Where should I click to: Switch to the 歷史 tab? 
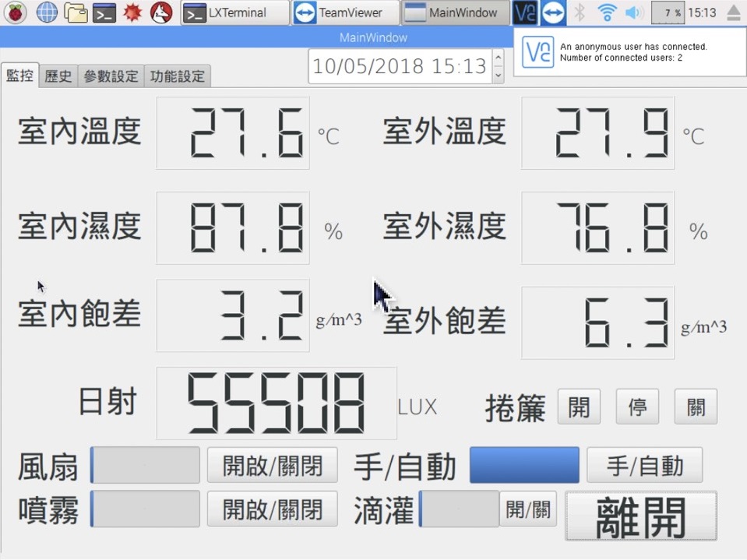coord(58,76)
